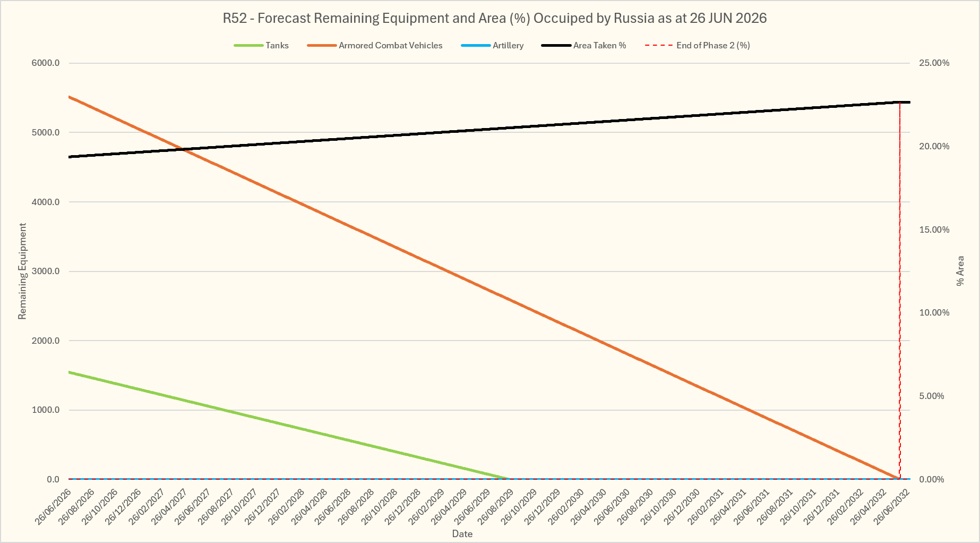Image resolution: width=980 pixels, height=543 pixels.
Task: Click the red dashed End of Phase 2 legend swatch
Action: [x=659, y=46]
